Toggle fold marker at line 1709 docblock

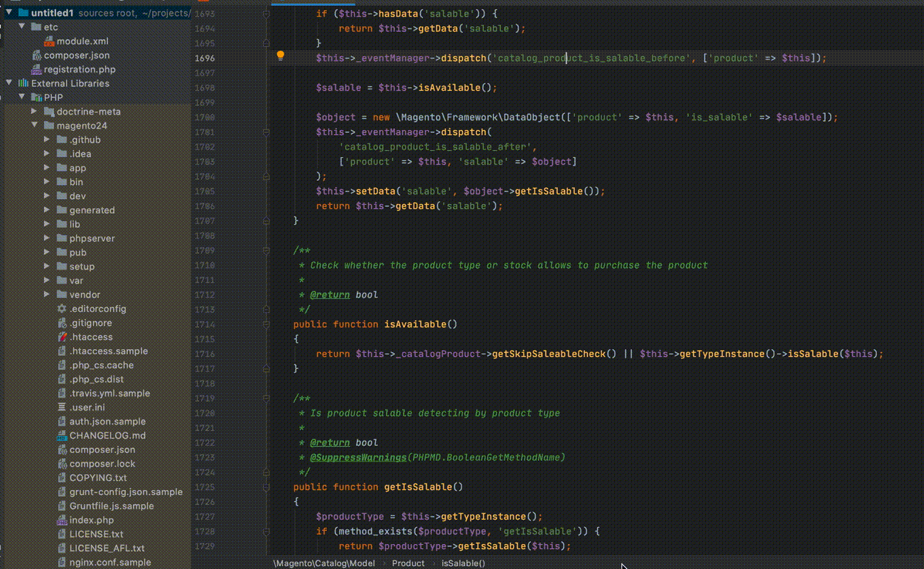[266, 250]
